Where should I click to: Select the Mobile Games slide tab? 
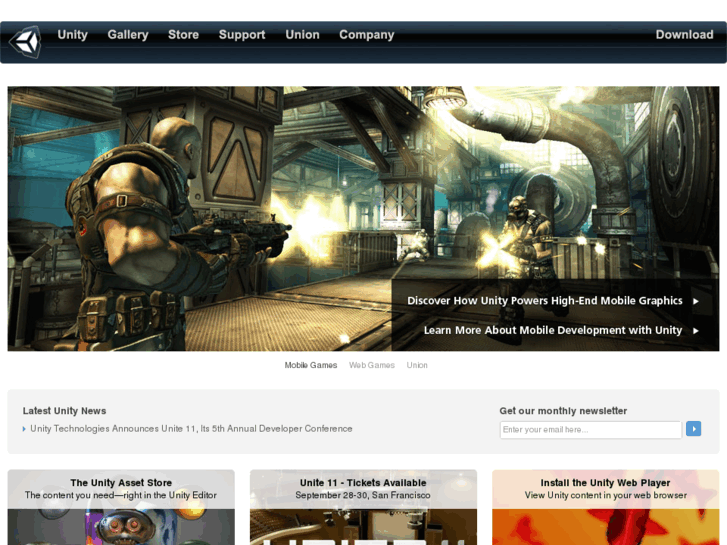311,365
